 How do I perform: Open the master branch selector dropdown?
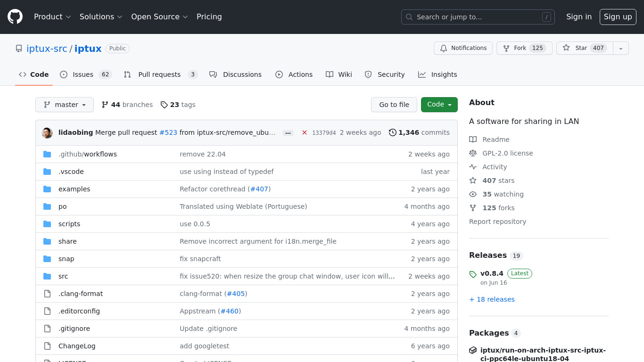[65, 105]
